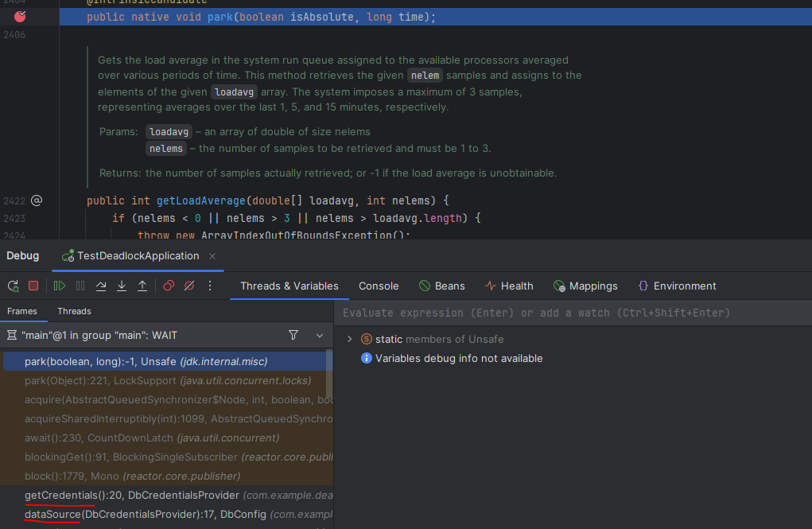812x529 pixels.
Task: Click the breakpoint icon in the gutter
Action: pos(20,17)
